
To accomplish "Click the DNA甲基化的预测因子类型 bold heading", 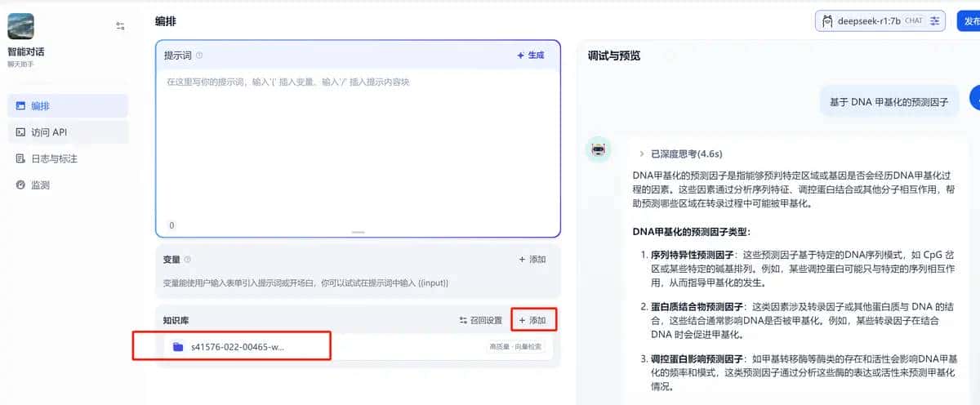I will click(691, 232).
